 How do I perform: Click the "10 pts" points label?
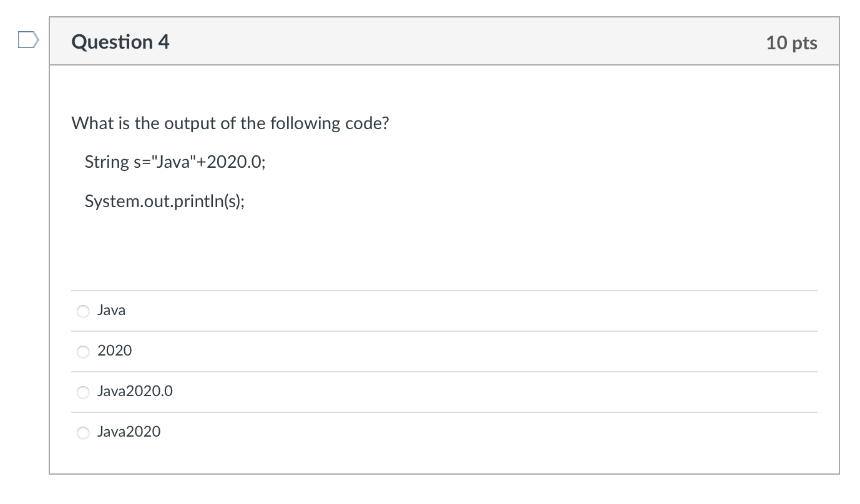pyautogui.click(x=791, y=42)
